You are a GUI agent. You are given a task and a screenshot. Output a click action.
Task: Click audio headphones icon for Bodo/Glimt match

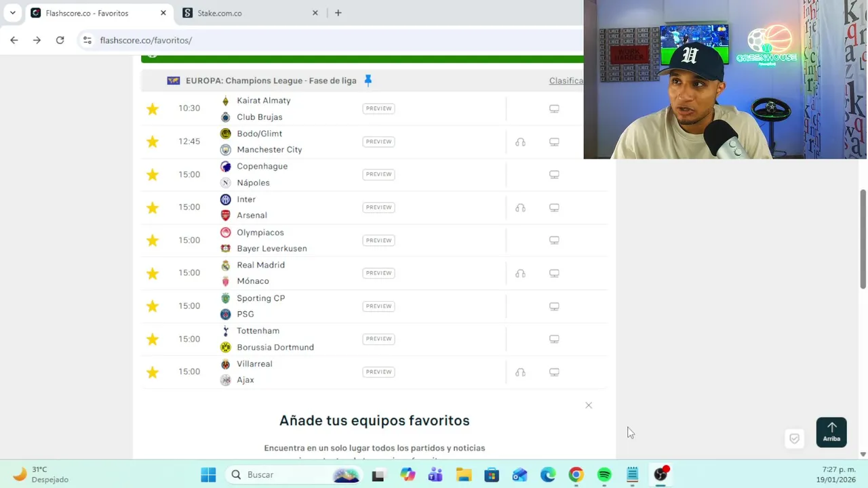coord(520,142)
